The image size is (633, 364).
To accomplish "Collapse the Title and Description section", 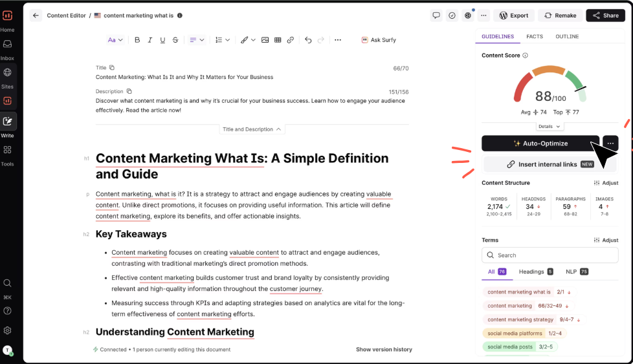I will 252,129.
